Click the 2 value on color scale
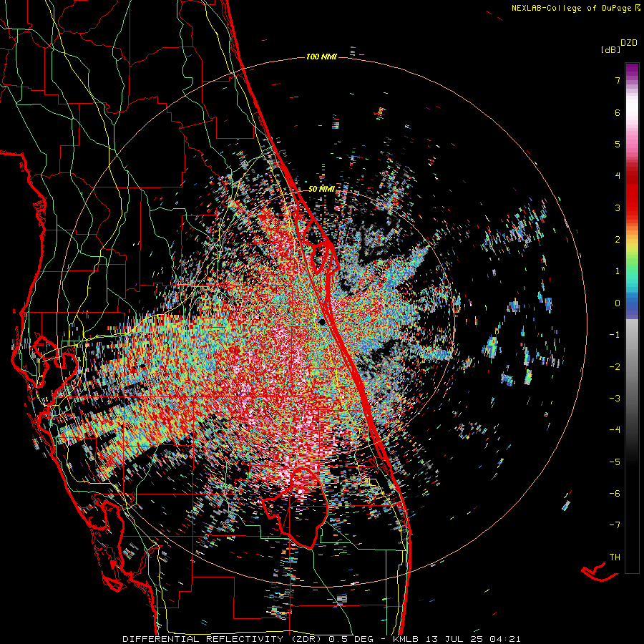Screen dimensions: 644x644 tap(618, 240)
